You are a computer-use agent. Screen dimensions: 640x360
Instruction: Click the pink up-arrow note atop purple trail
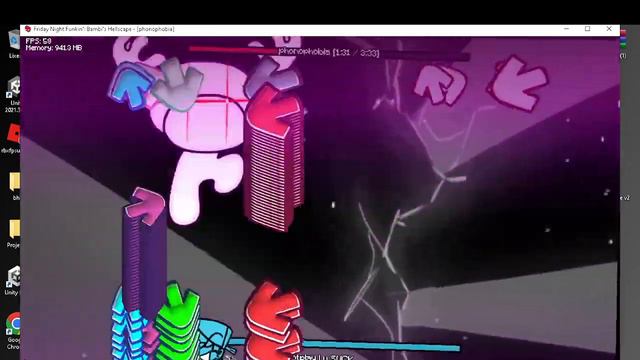146,206
